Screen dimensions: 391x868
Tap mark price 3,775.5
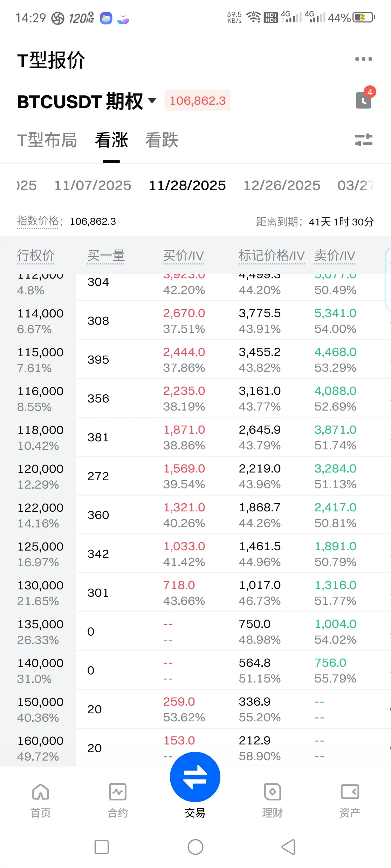pos(260,313)
